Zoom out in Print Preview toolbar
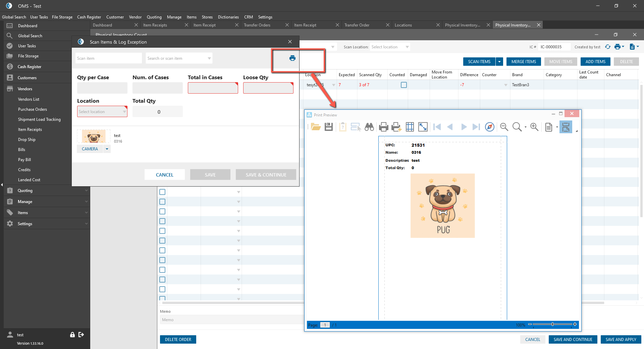This screenshot has width=644, height=349. point(504,127)
